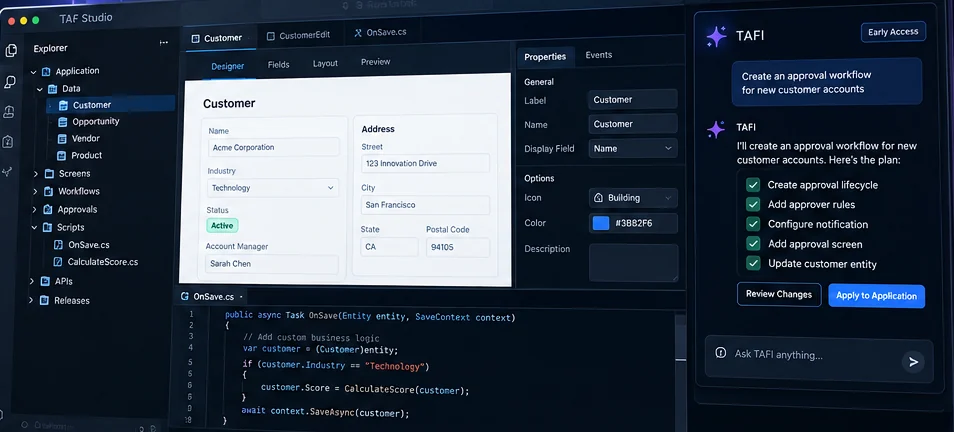This screenshot has width=954, height=432.
Task: Expand the APIs tree node
Action: pos(32,282)
